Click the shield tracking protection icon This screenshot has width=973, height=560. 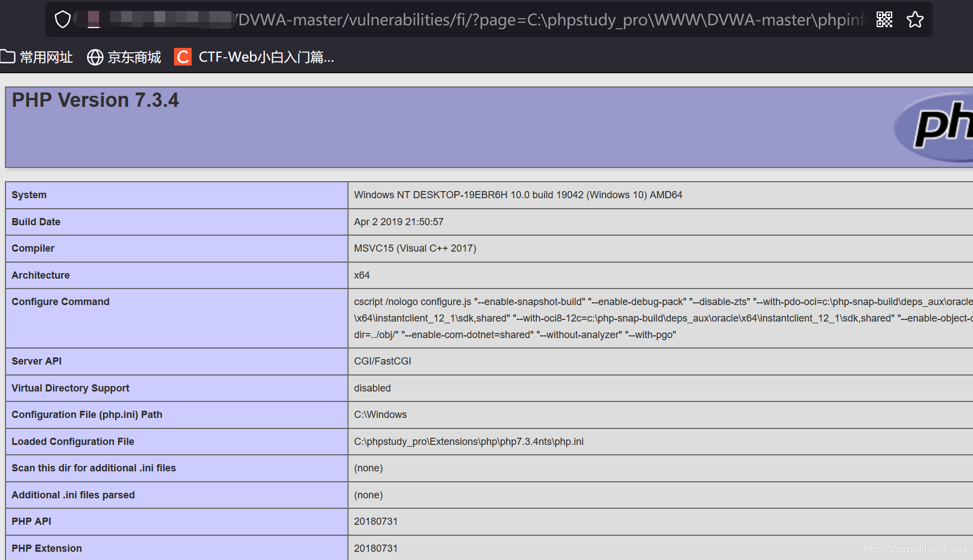(63, 20)
